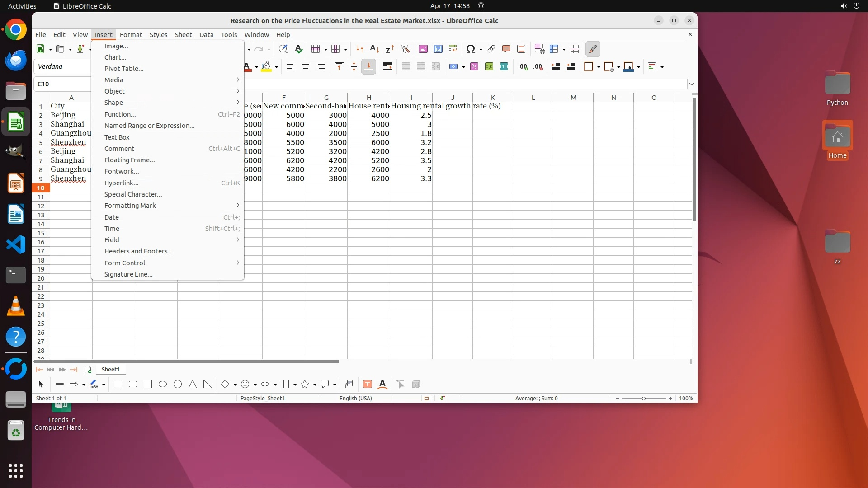This screenshot has height=488, width=868.
Task: Click the AutoFilter funnel icon
Action: [x=405, y=49]
